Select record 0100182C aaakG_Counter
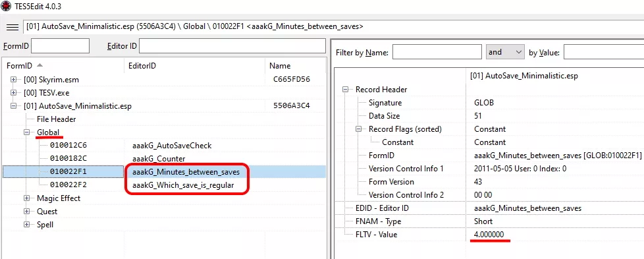 164,158
